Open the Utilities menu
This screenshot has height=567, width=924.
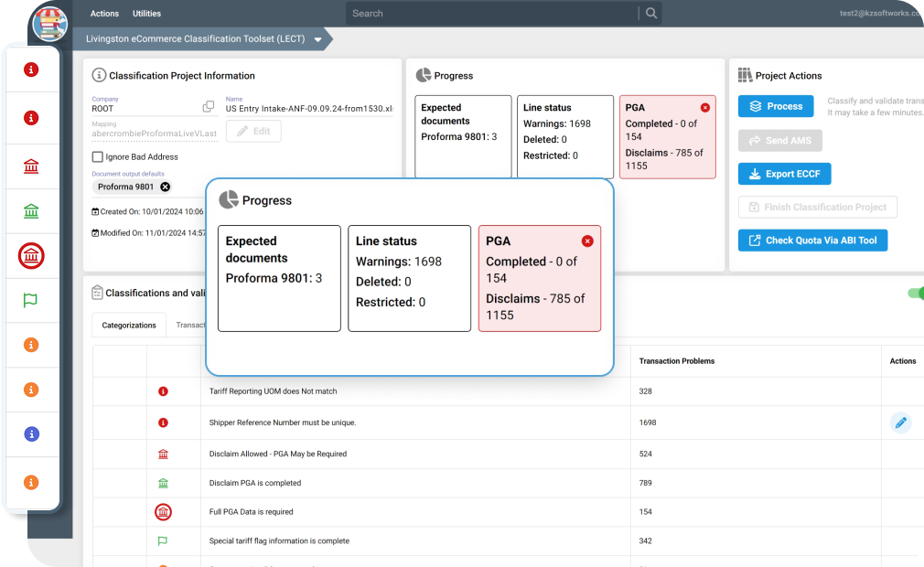pos(146,13)
